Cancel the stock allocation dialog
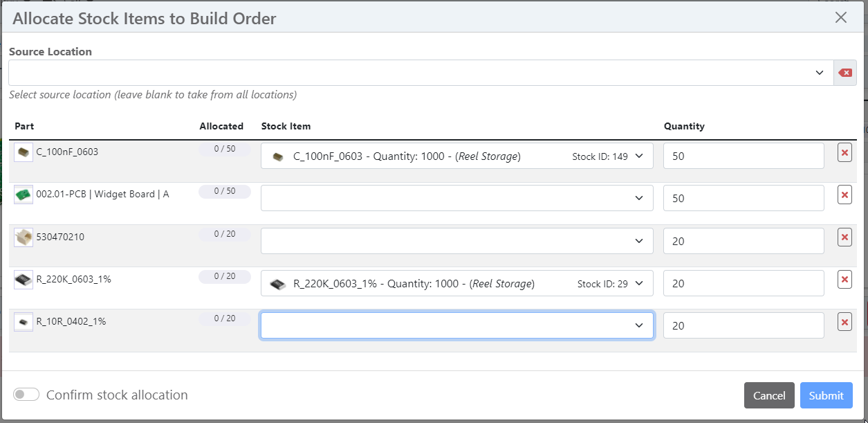 [x=768, y=395]
